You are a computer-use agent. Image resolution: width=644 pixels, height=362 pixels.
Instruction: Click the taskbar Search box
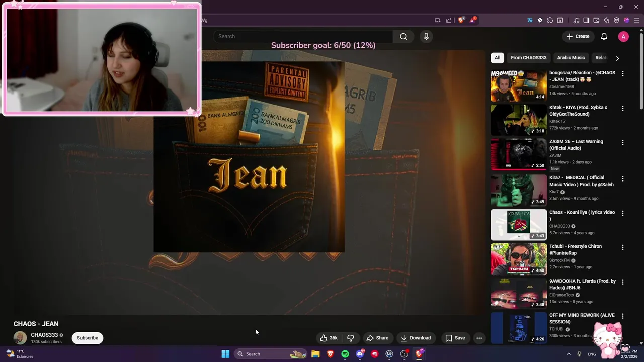point(271,354)
